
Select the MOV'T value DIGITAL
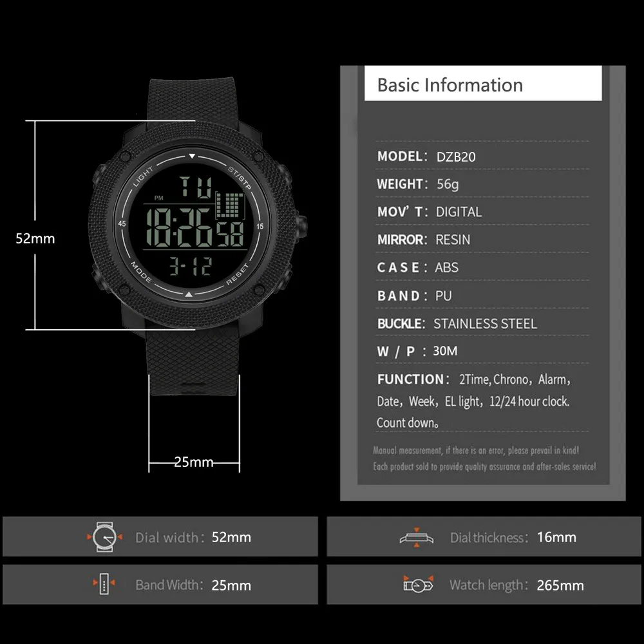(459, 212)
